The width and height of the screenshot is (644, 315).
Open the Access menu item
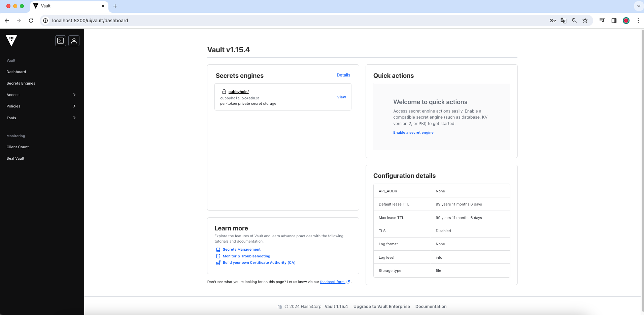coord(13,95)
